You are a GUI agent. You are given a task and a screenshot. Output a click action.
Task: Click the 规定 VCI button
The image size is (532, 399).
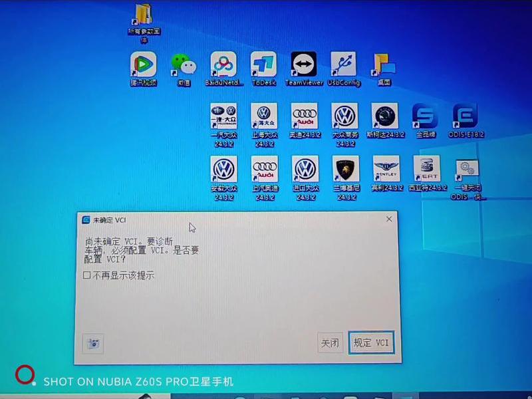(371, 342)
